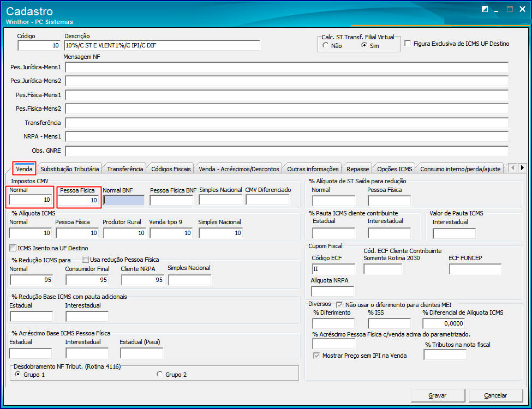Image resolution: width=532 pixels, height=409 pixels.
Task: Click the Obs. GNRE field
Action: tap(287, 151)
